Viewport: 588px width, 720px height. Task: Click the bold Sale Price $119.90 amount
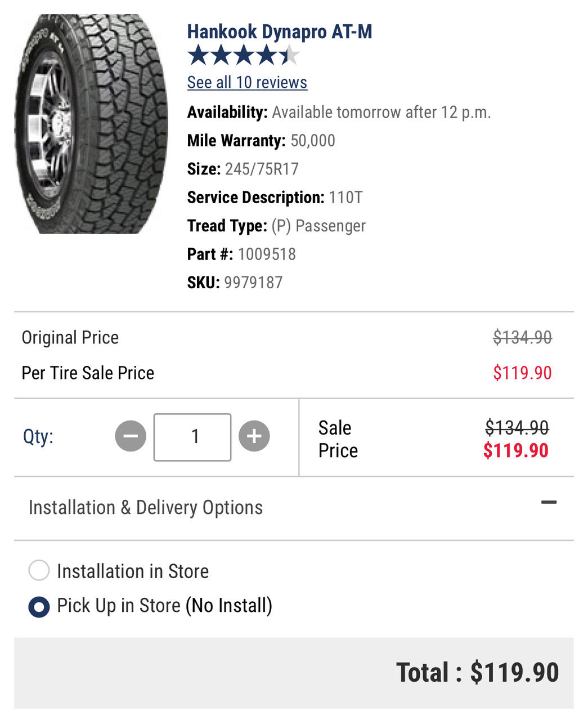click(x=516, y=450)
